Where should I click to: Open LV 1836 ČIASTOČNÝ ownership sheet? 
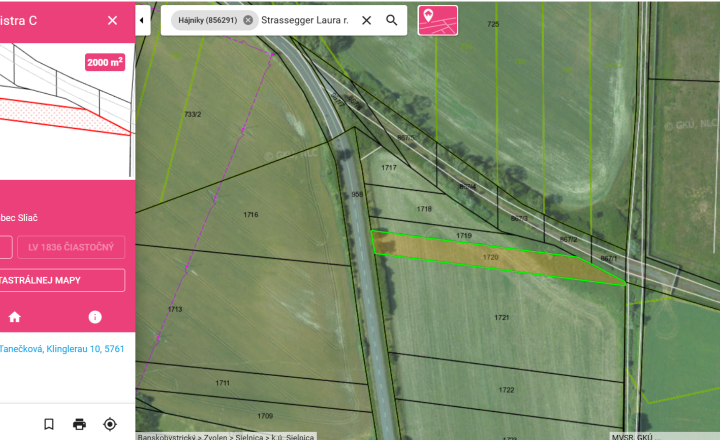(x=71, y=247)
